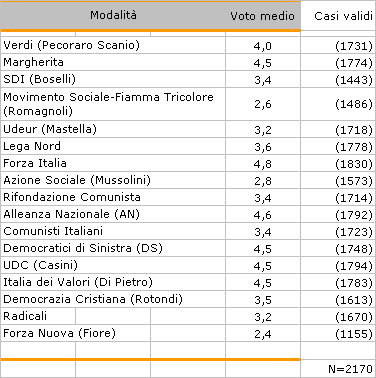
Task: Click the Rifondazione Comunista cell
Action: (113, 197)
